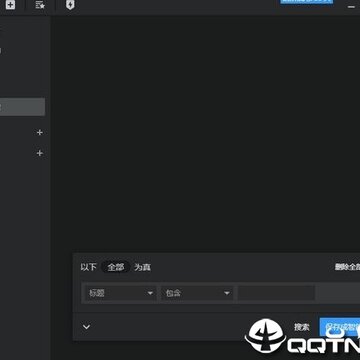
Task: Click the 搜索 button
Action: pos(302,327)
